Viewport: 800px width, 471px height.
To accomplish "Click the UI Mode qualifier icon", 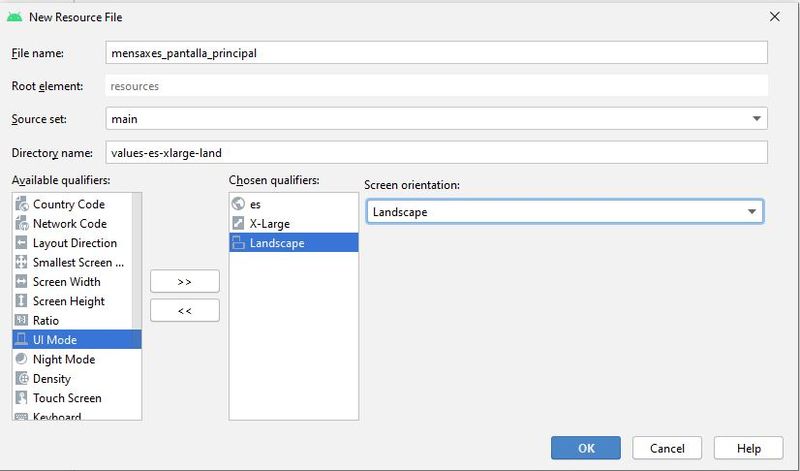I will tap(21, 340).
